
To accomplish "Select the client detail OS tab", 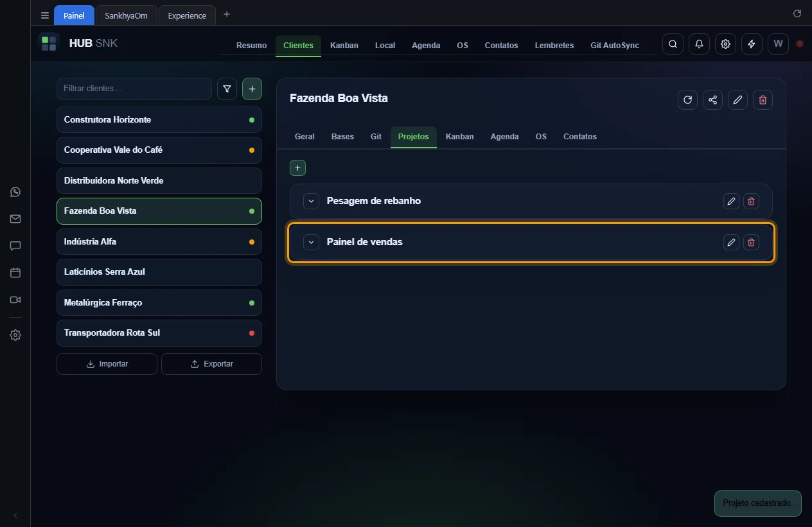I will click(x=541, y=137).
